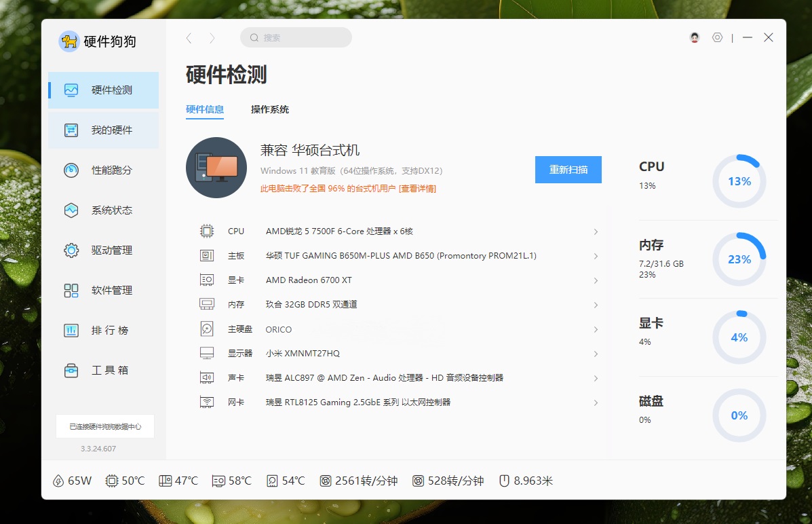Screen dimensions: 812x524
Task: Go forward with the right arrow
Action: 212,38
